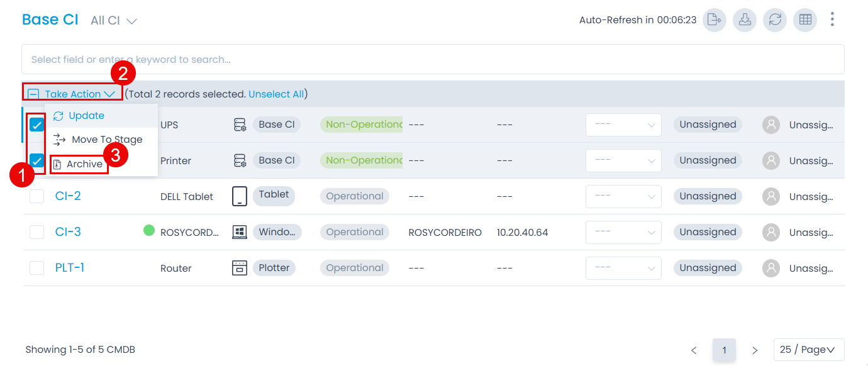Open the three-dot more options menu
This screenshot has height=378, width=868.
pyautogui.click(x=832, y=19)
